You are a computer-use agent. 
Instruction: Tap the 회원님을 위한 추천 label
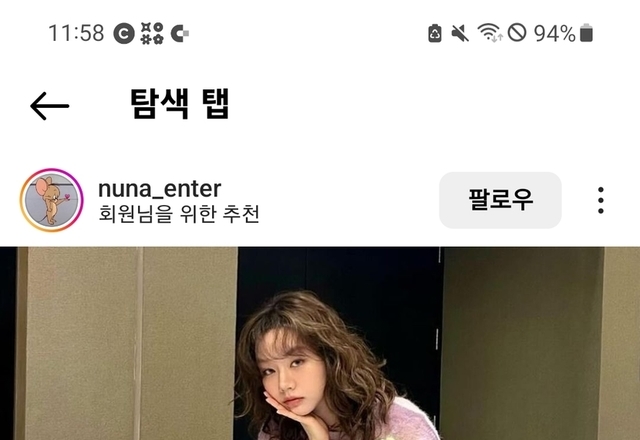(x=179, y=213)
